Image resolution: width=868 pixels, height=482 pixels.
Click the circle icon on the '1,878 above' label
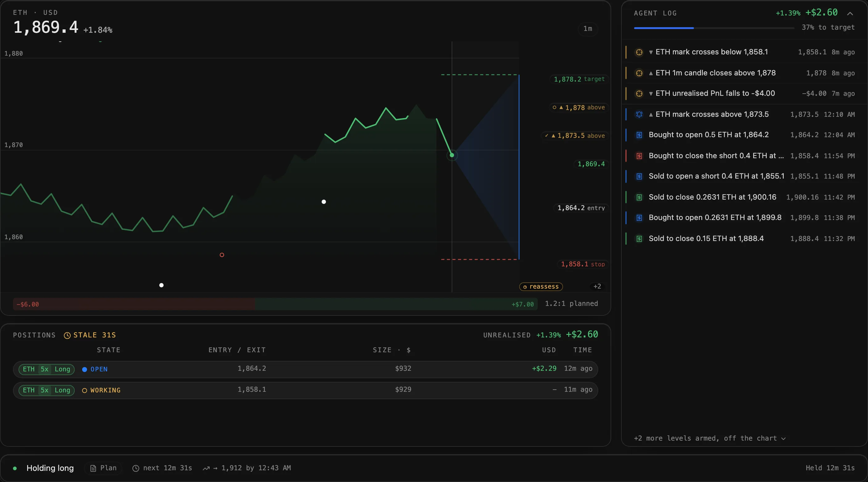(x=554, y=107)
